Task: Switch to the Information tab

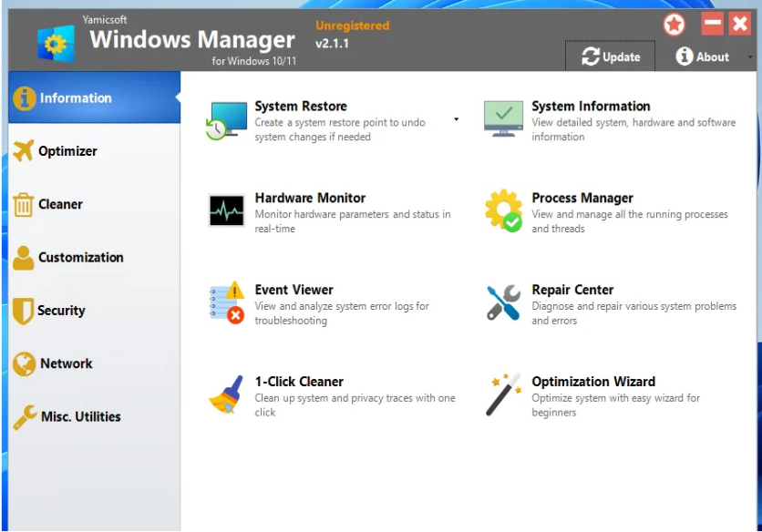Action: coord(94,97)
